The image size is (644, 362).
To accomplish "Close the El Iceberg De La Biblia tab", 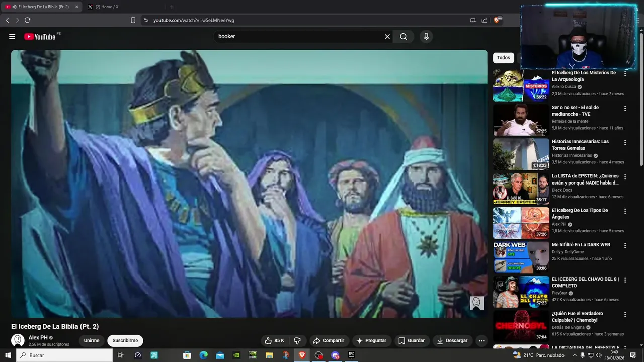I will click(76, 7).
